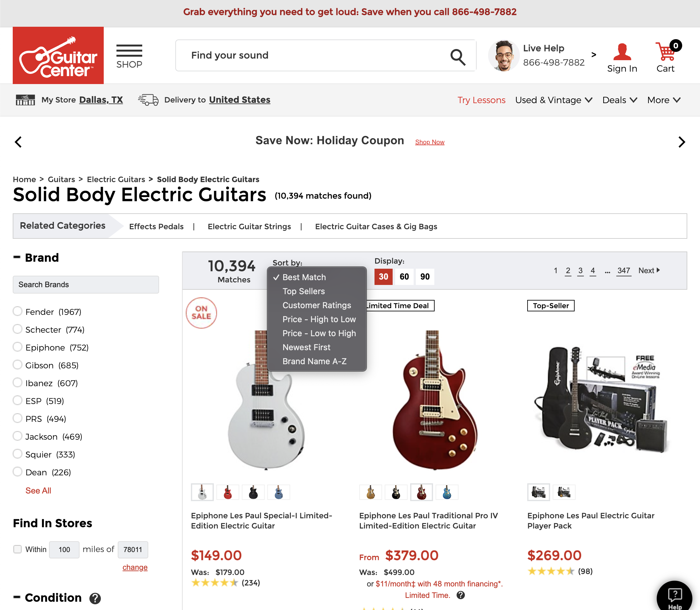The width and height of the screenshot is (700, 610).
Task: Collapse the Brand filter section
Action: (x=17, y=257)
